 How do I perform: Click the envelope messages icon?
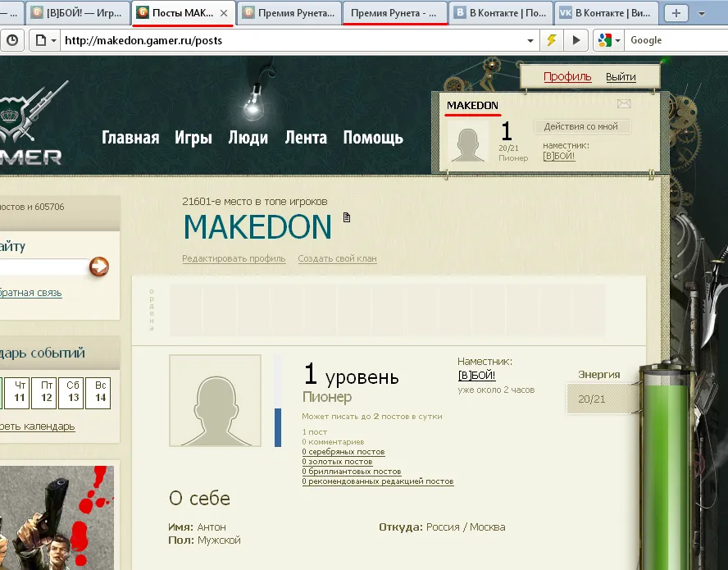pos(624,104)
